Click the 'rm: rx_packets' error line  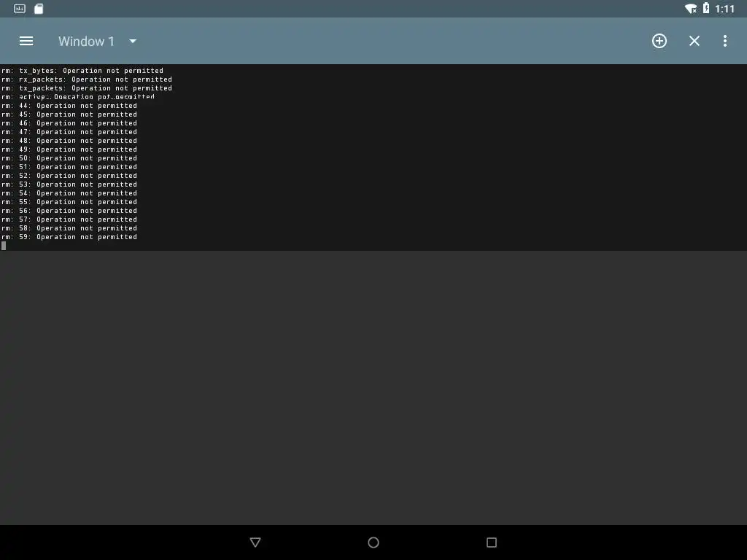click(x=87, y=79)
